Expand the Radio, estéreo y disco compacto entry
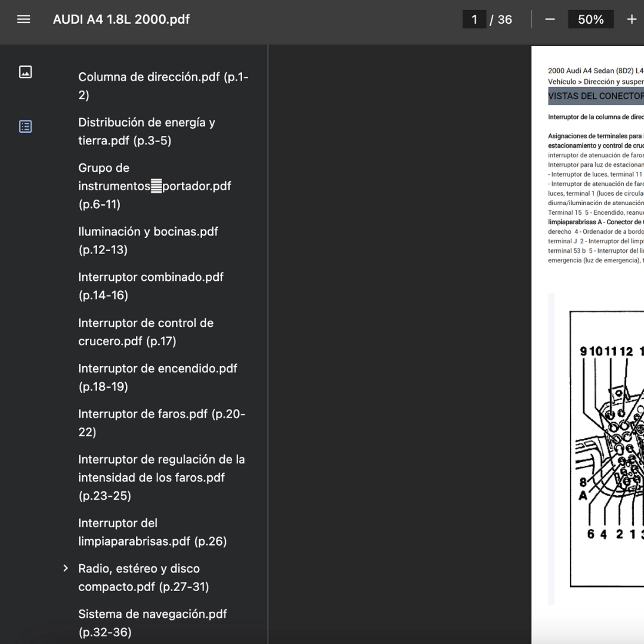The height and width of the screenshot is (644, 644). pos(66,568)
